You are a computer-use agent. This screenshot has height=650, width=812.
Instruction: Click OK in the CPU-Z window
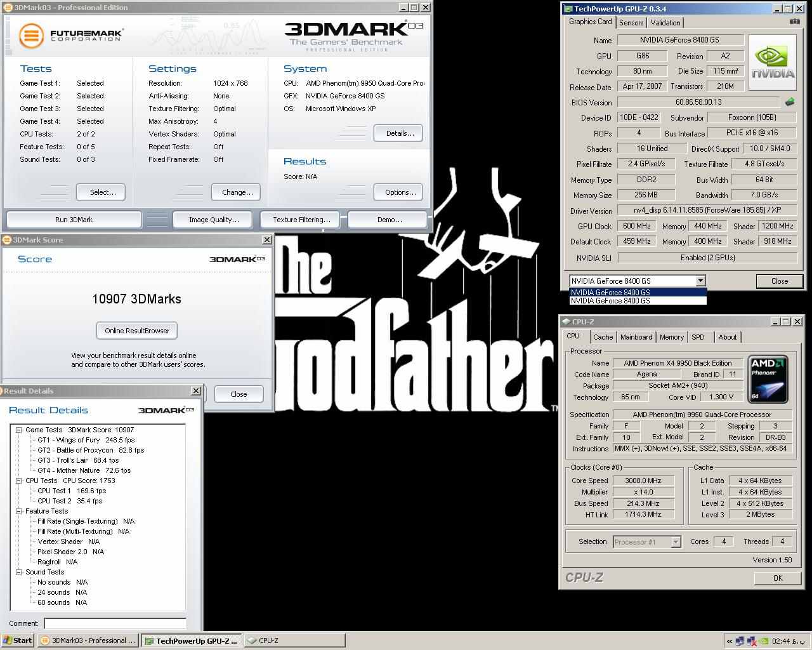coord(778,578)
